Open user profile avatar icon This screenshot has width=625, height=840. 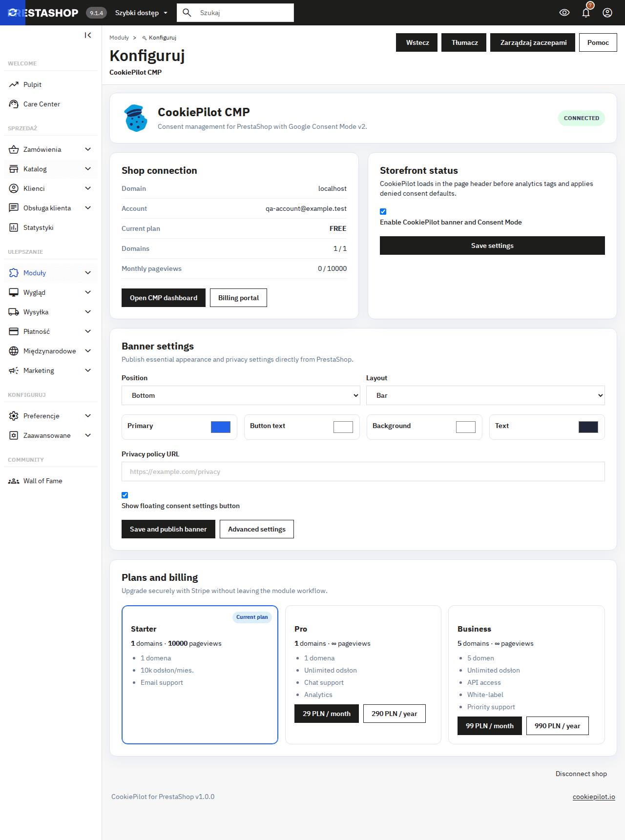pyautogui.click(x=607, y=13)
